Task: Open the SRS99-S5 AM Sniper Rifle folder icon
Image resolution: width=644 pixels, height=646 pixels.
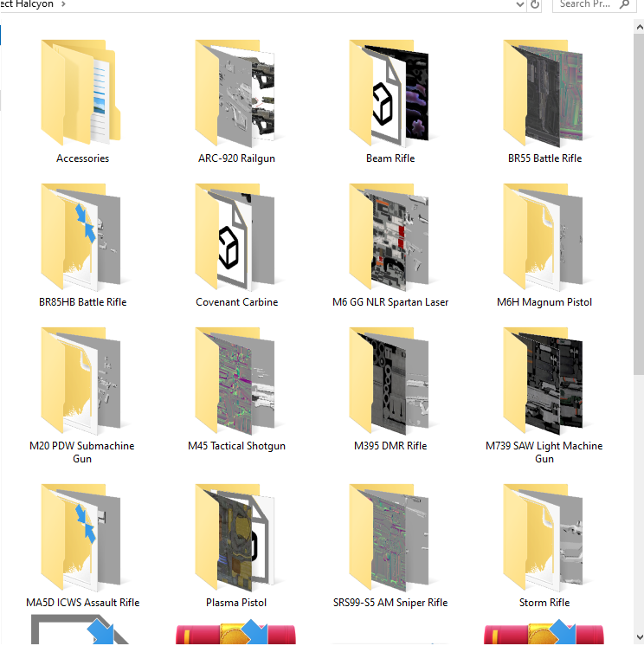Action: coord(389,538)
